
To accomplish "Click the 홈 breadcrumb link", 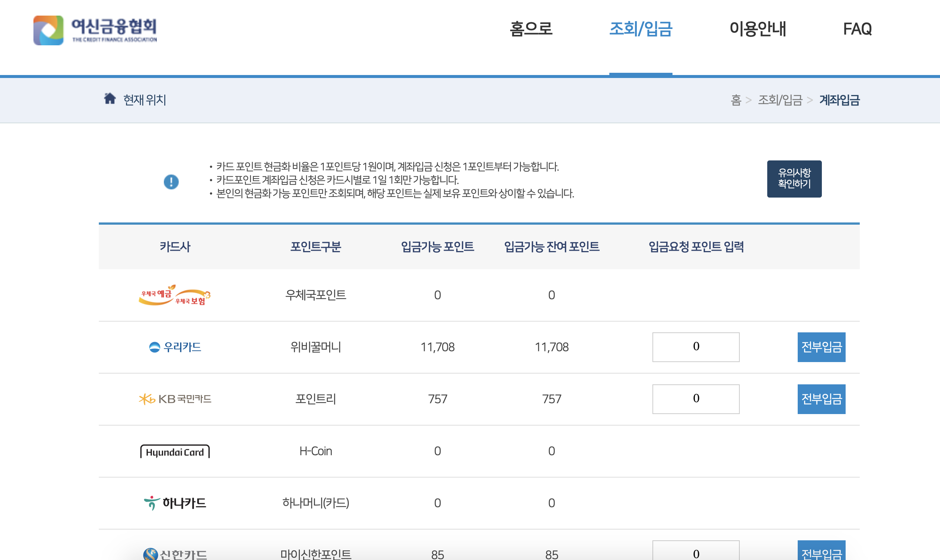I will 736,100.
